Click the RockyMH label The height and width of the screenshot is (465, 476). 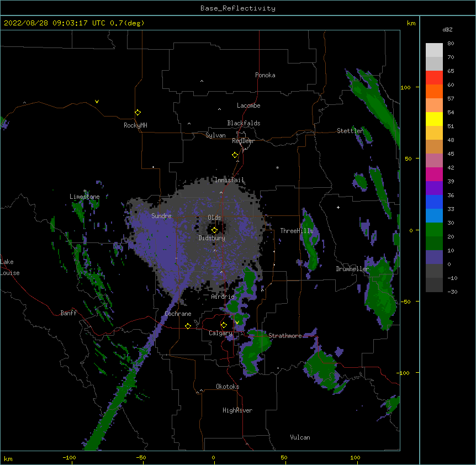135,125
